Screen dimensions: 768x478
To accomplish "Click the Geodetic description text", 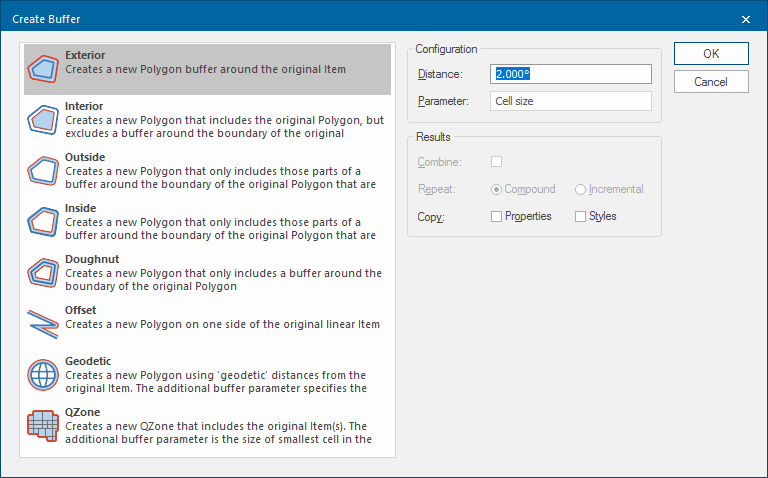I will pyautogui.click(x=215, y=382).
